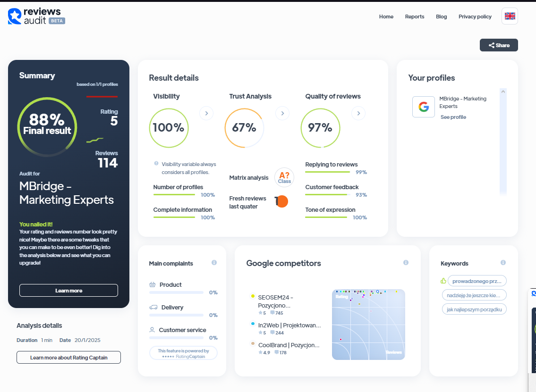Click the Delivery complaints 0% bar
Image resolution: width=536 pixels, height=392 pixels.
tap(177, 315)
